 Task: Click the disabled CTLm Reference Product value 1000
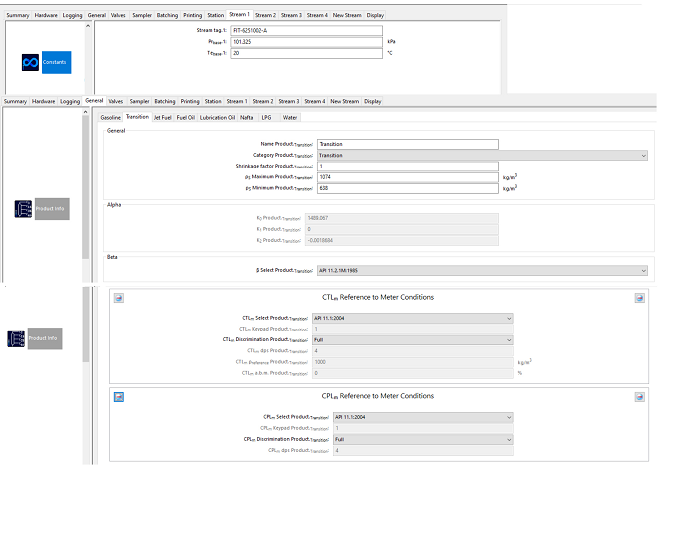(413, 362)
